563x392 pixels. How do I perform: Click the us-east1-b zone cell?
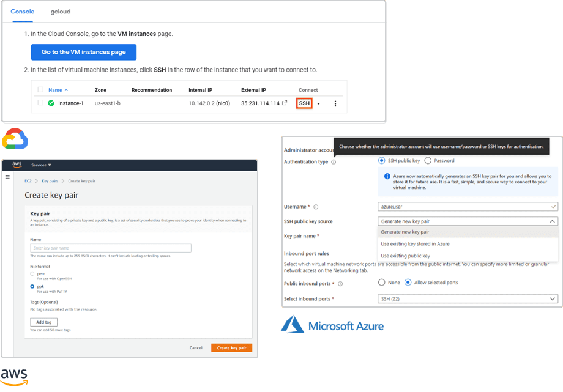click(x=107, y=103)
